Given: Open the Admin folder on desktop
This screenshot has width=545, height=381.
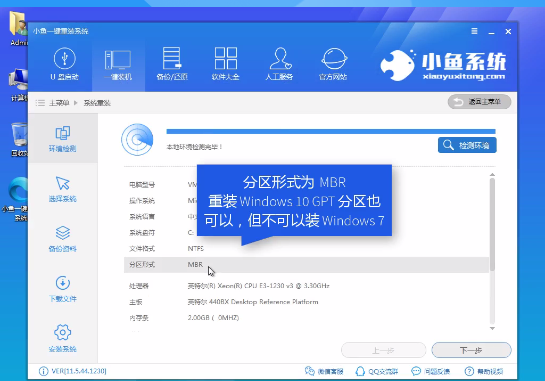Looking at the screenshot, I should click(18, 29).
